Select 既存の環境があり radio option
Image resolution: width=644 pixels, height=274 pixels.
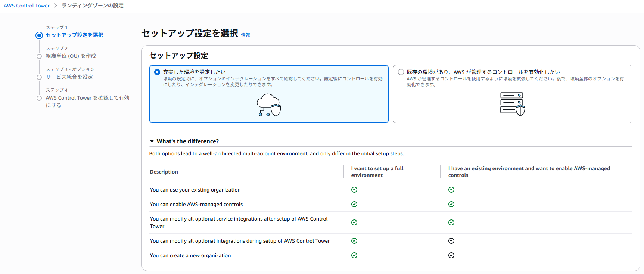coord(401,72)
